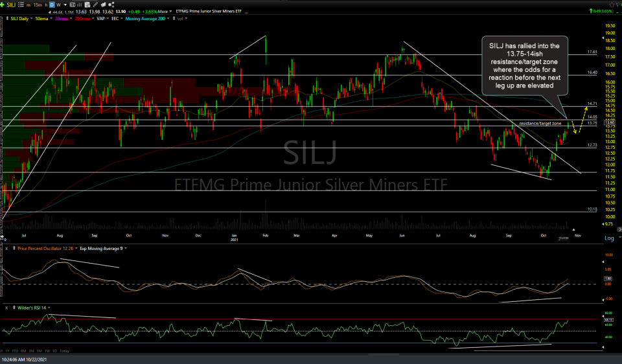The image size is (622, 364).
Task: Click the right-edge chart scroll arrow
Action: 619,229
